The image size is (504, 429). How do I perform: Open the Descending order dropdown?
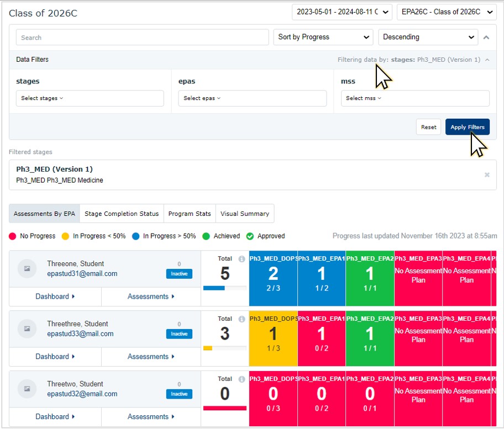coord(428,37)
